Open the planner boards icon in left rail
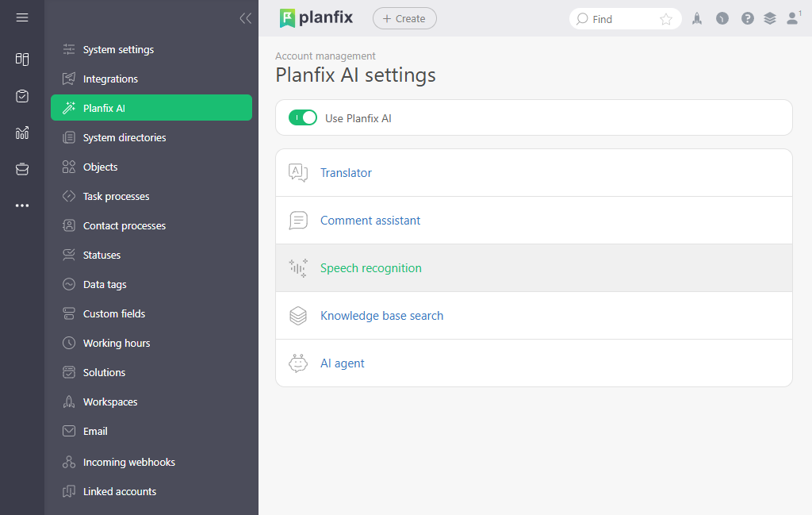The height and width of the screenshot is (515, 812). (x=21, y=59)
